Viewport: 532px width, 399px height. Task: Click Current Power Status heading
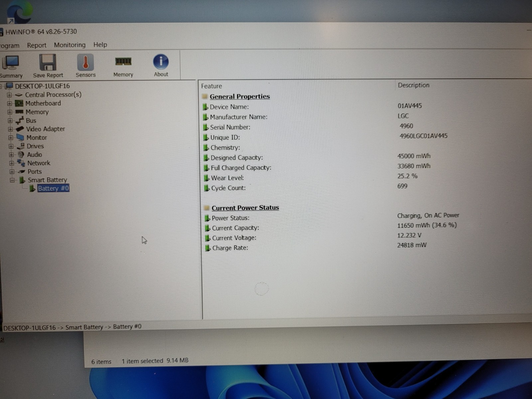point(245,208)
